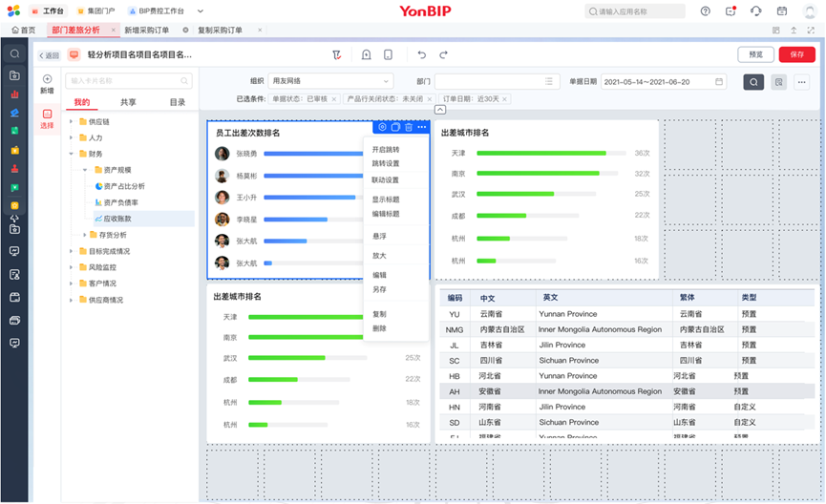Expand the 供应链 folder in the tree
The image size is (826, 504).
click(71, 122)
